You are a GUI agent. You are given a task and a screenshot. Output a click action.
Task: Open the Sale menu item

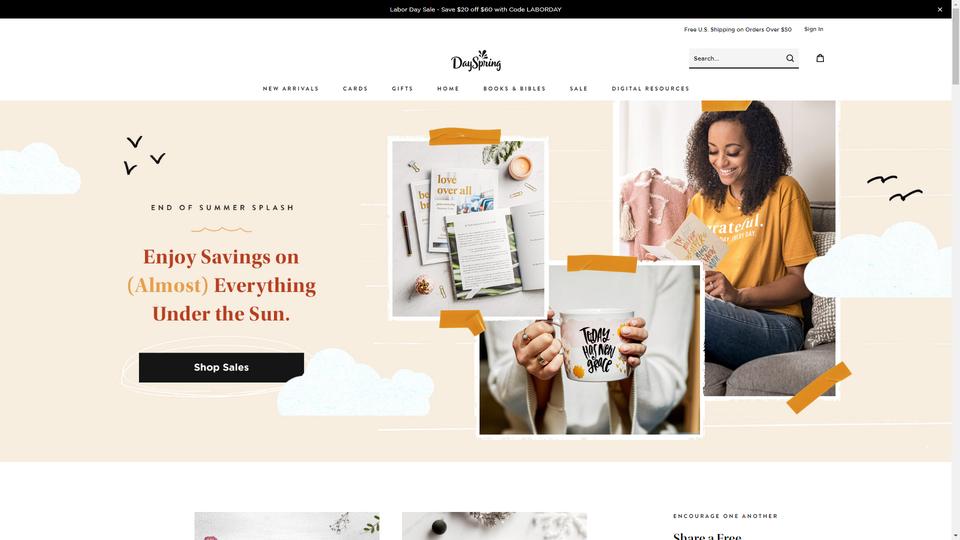point(579,89)
